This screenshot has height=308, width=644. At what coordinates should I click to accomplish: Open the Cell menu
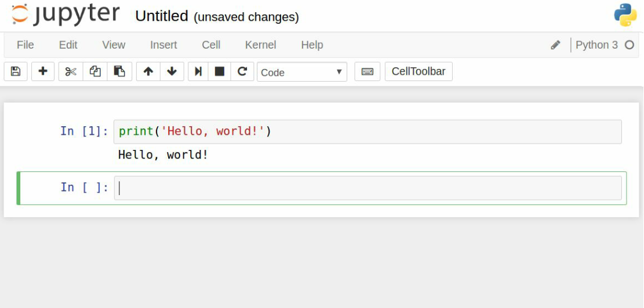pos(211,45)
